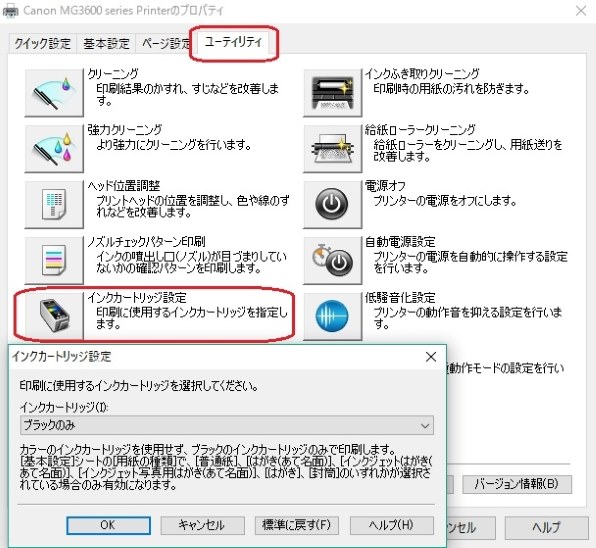Open the インクカートリッジ dropdown showing ブラックのみ

tap(227, 425)
